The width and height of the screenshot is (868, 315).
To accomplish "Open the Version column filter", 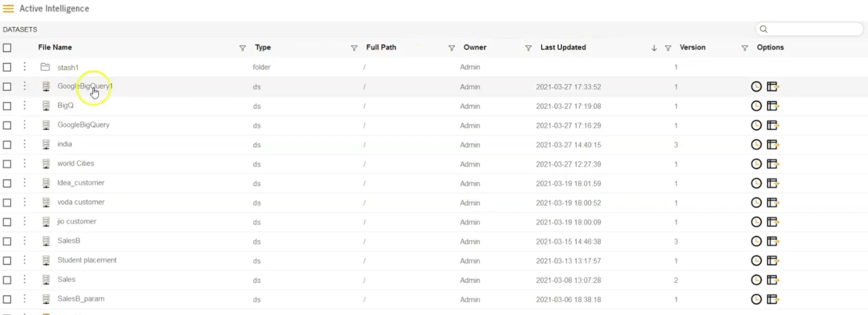I will point(745,48).
